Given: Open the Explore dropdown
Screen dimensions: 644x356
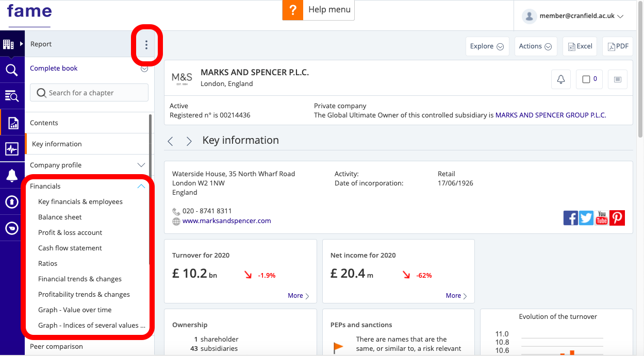Looking at the screenshot, I should tap(487, 46).
